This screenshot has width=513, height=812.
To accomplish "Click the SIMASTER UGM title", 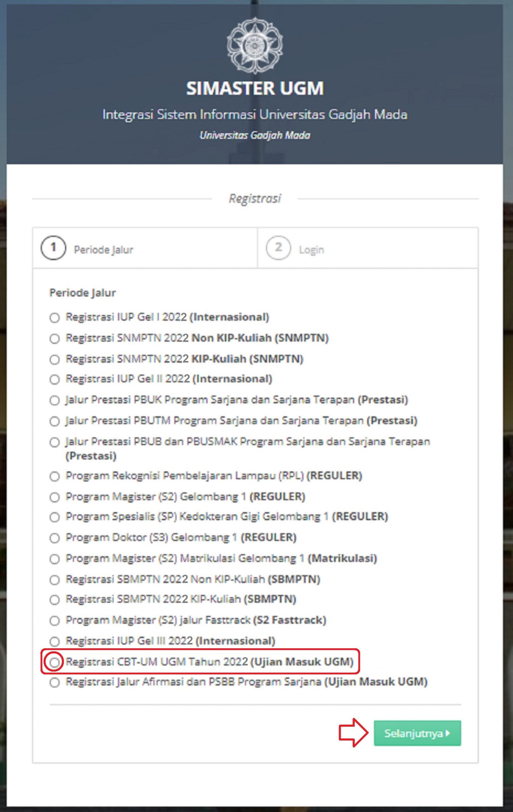I will pos(255,88).
